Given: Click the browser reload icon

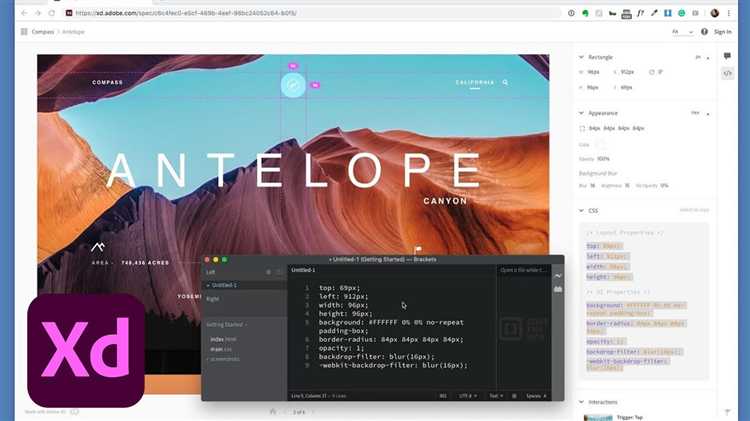Looking at the screenshot, I should (52, 13).
